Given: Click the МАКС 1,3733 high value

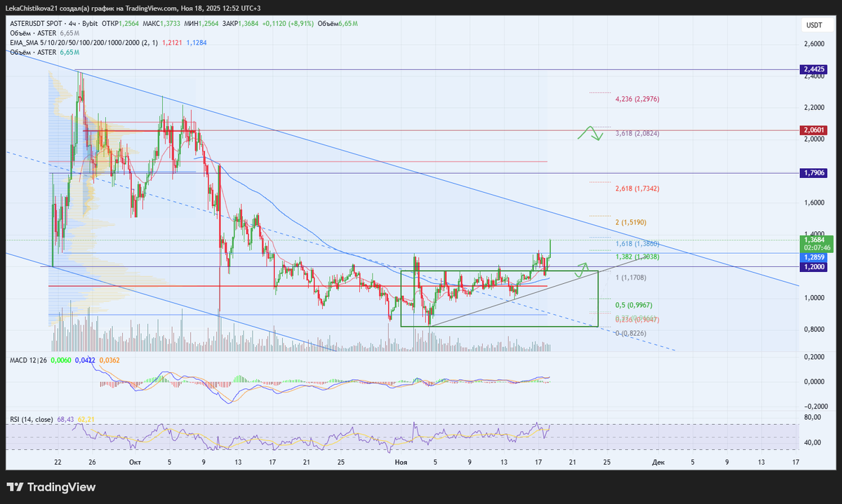Looking at the screenshot, I should (161, 23).
